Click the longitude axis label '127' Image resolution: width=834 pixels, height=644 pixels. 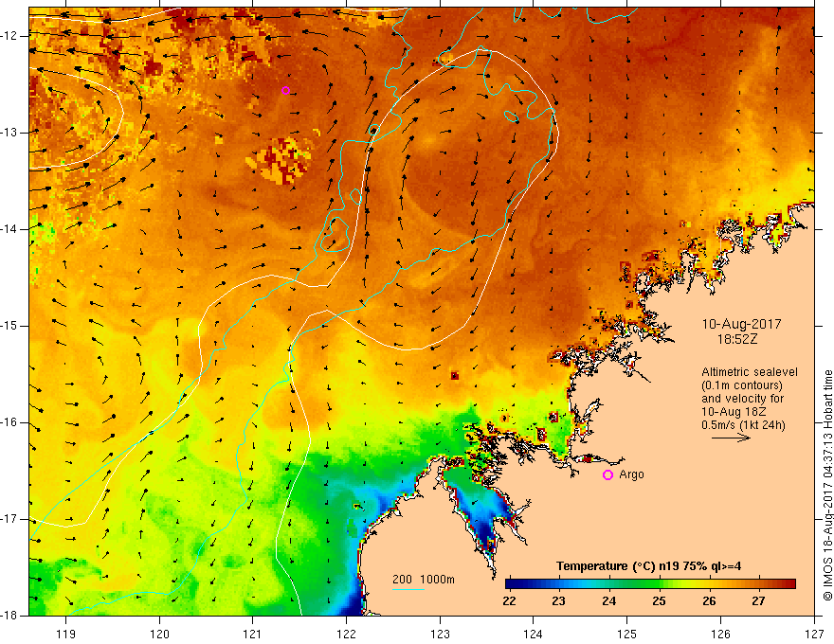click(x=814, y=635)
